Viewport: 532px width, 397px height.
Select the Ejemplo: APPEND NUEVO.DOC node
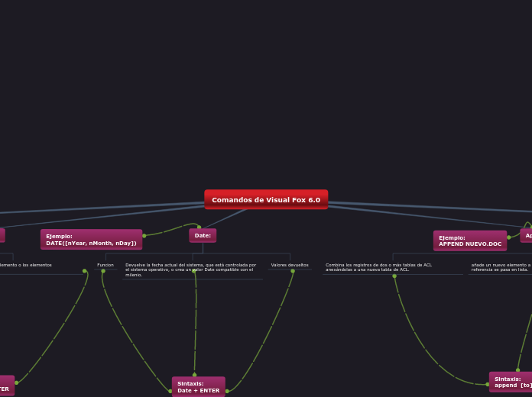470,240
